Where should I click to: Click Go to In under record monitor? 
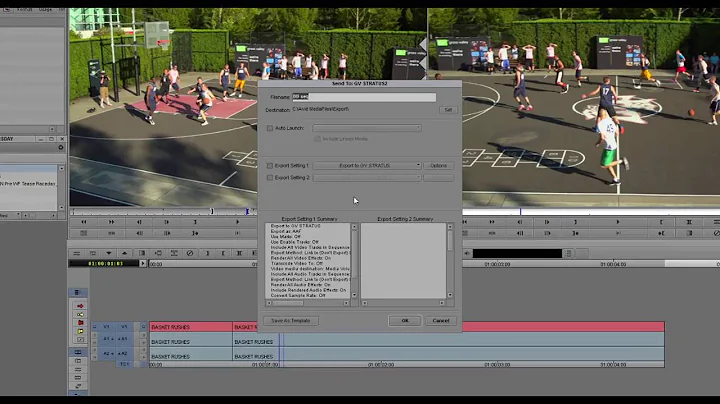661,233
